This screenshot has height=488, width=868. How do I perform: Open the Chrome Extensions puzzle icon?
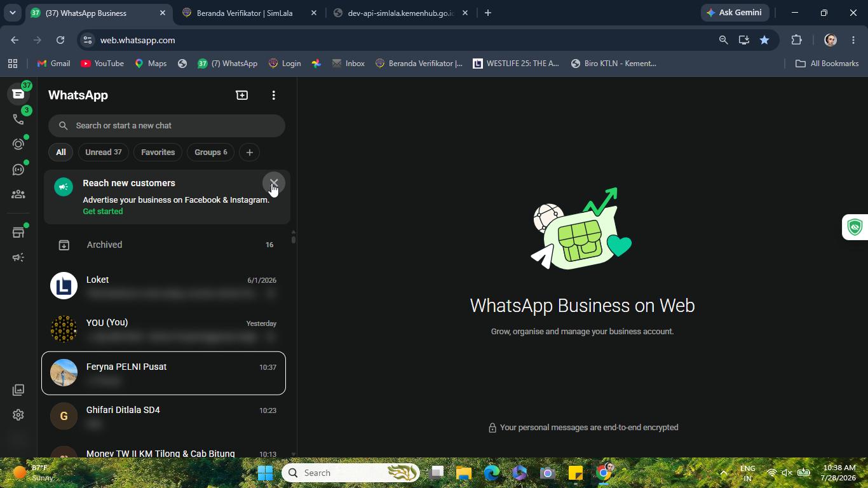[796, 40]
